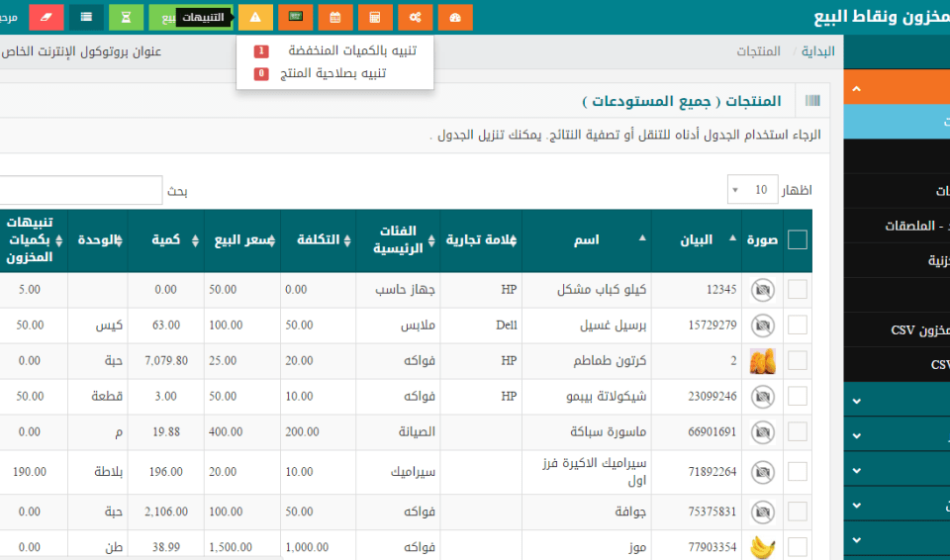Click the dark list view icon

click(x=86, y=18)
